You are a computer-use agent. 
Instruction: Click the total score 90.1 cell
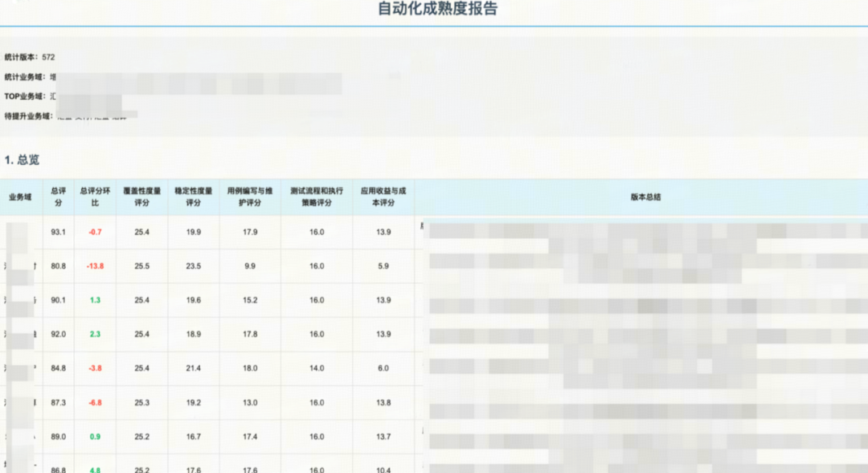58,300
